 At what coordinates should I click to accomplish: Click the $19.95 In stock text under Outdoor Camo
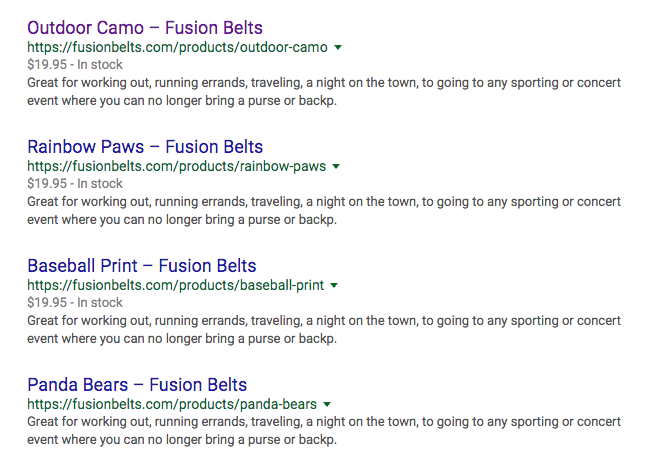point(75,64)
